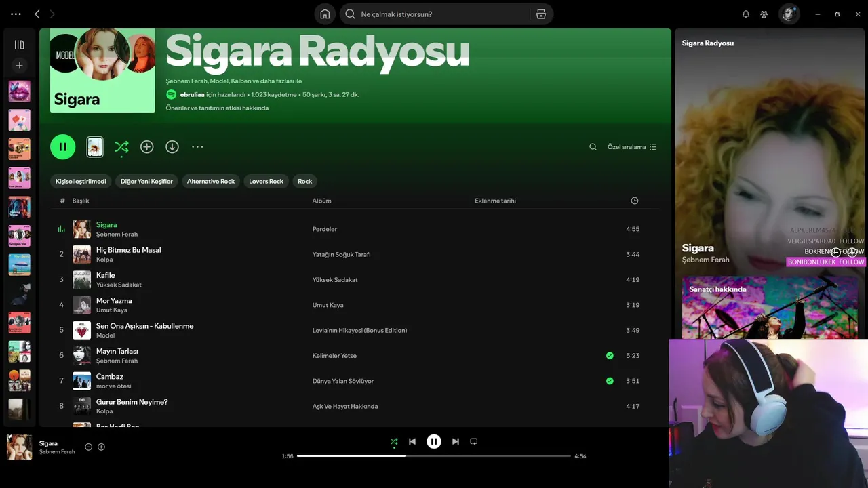Open Şebnem Ferah link in the right panel
868x488 pixels.
coord(705,260)
